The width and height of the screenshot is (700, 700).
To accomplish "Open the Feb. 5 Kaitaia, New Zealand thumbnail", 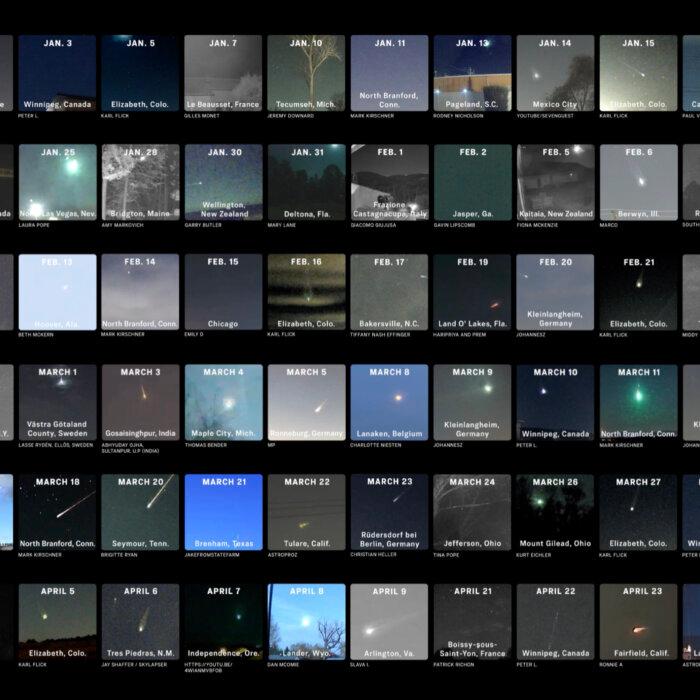I will click(x=556, y=182).
